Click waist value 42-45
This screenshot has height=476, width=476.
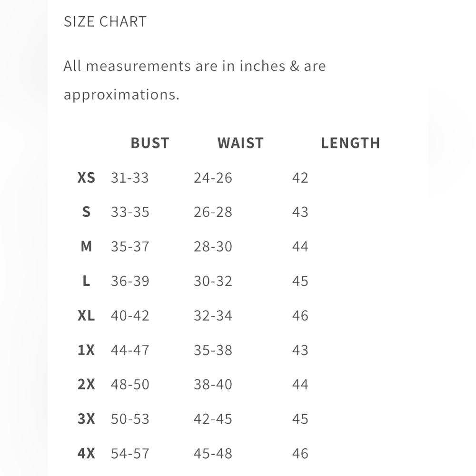click(x=213, y=419)
